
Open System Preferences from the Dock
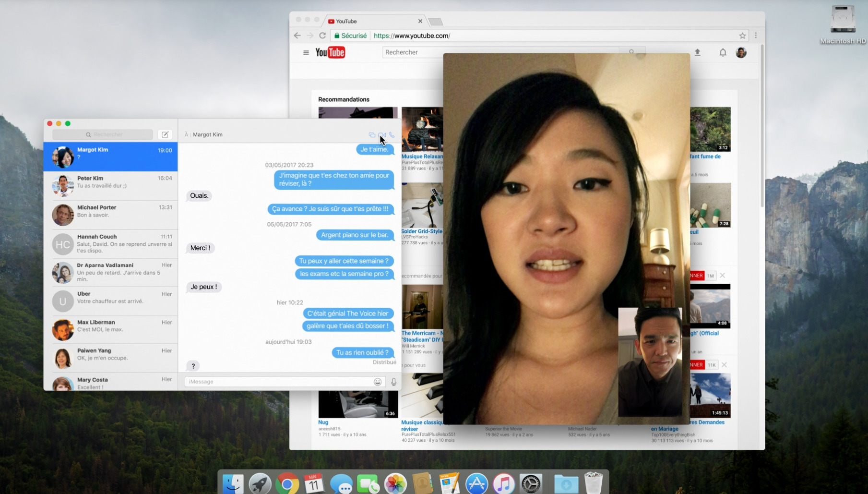click(531, 483)
